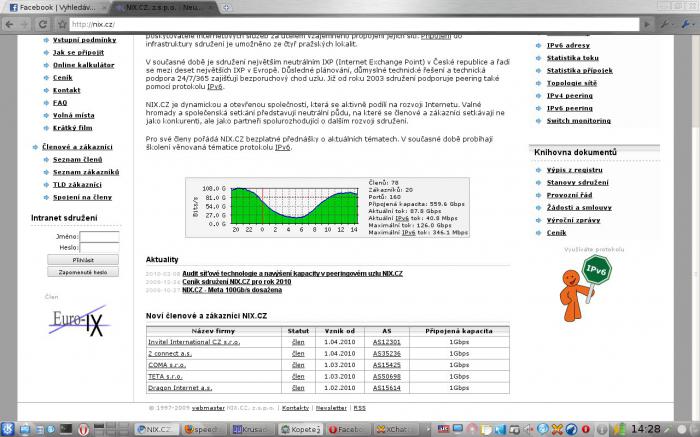Viewport: 700px width, 437px height.
Task: Open the Volná místa link
Action: click(74, 115)
